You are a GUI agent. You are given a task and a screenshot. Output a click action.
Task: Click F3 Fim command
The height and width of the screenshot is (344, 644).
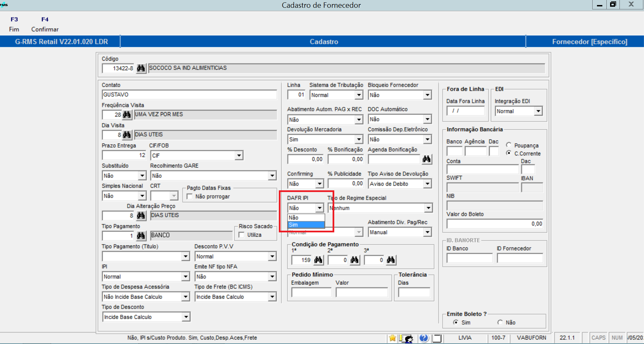[x=14, y=24]
